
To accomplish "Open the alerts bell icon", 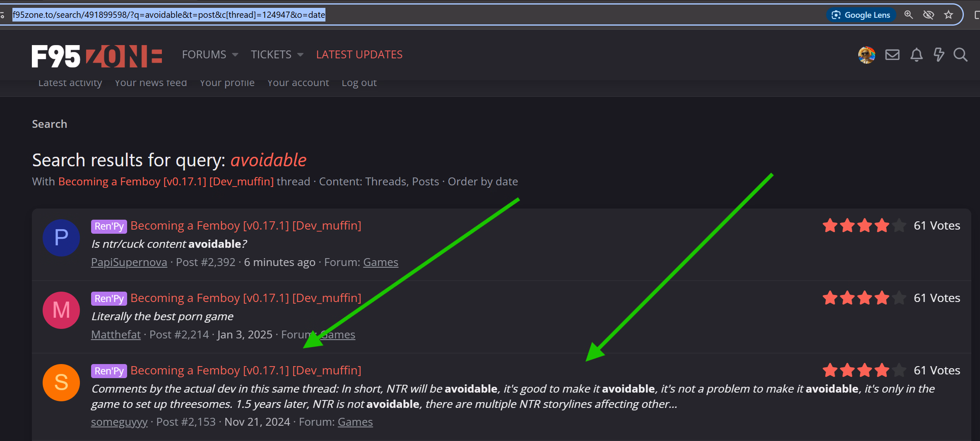I will tap(916, 55).
